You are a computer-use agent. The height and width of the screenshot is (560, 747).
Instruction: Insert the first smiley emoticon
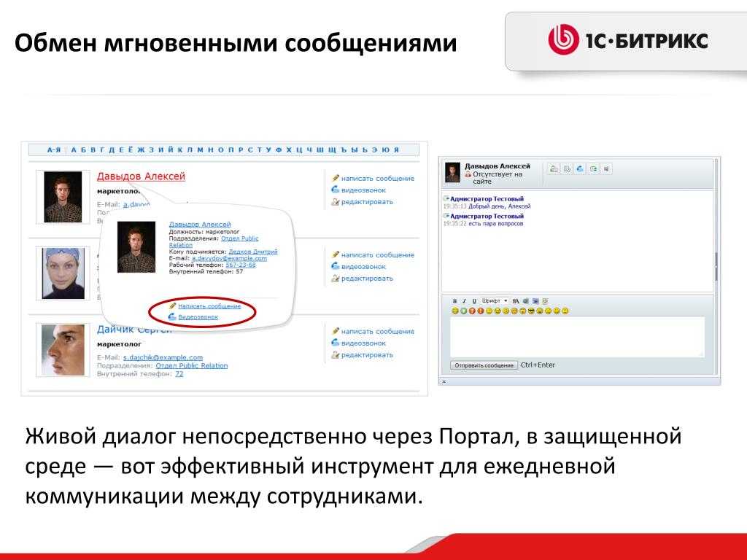[455, 311]
